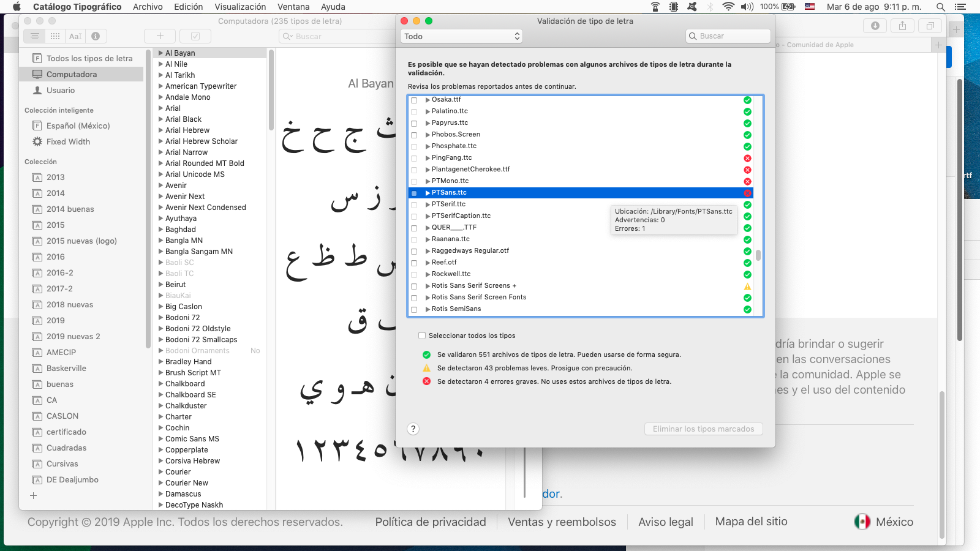
Task: Check the PTMono.ttc checkbox
Action: [414, 182]
